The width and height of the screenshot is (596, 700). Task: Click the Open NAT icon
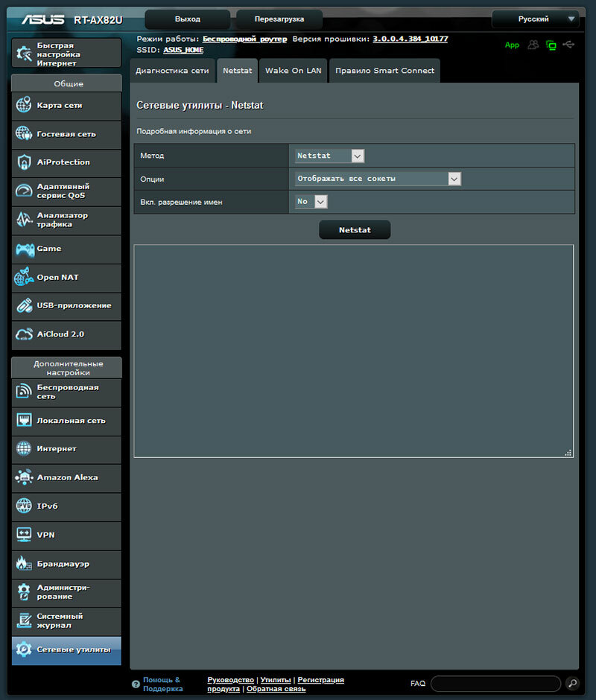click(24, 277)
